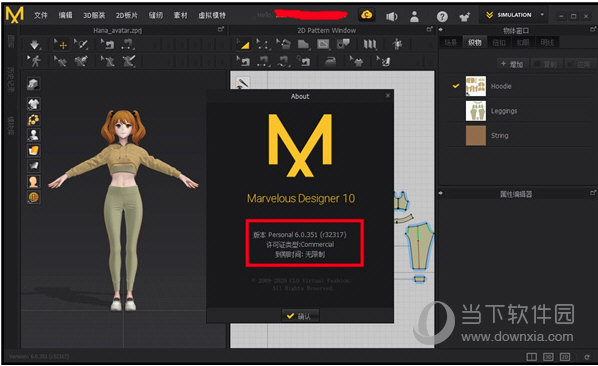Open the user account icon
Viewport: 598px width, 366px height.
(415, 16)
